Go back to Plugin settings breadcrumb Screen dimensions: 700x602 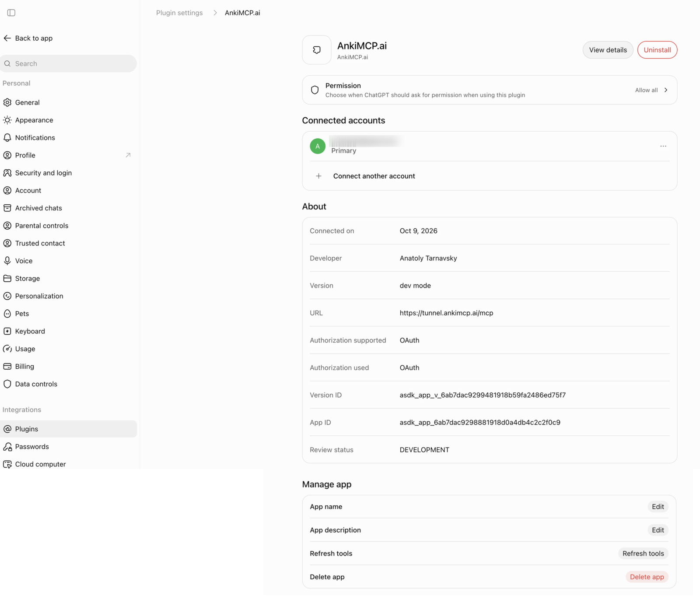(x=179, y=13)
